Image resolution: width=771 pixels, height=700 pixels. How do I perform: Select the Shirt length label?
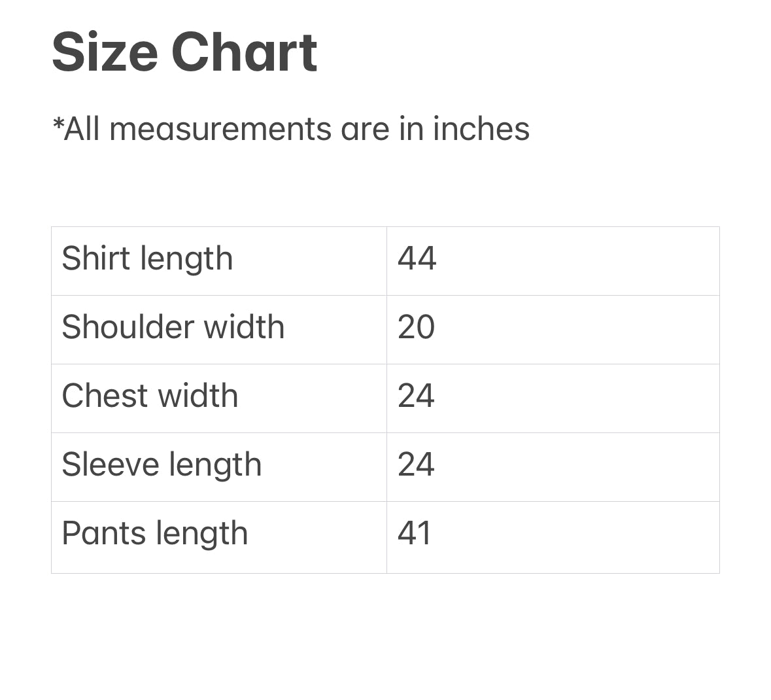[147, 258]
